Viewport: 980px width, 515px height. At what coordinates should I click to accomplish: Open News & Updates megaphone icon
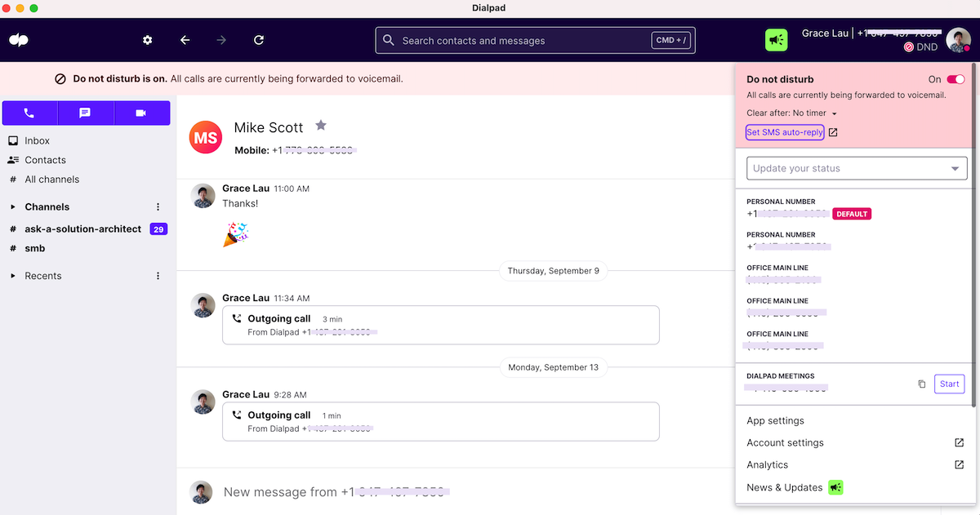coord(835,487)
